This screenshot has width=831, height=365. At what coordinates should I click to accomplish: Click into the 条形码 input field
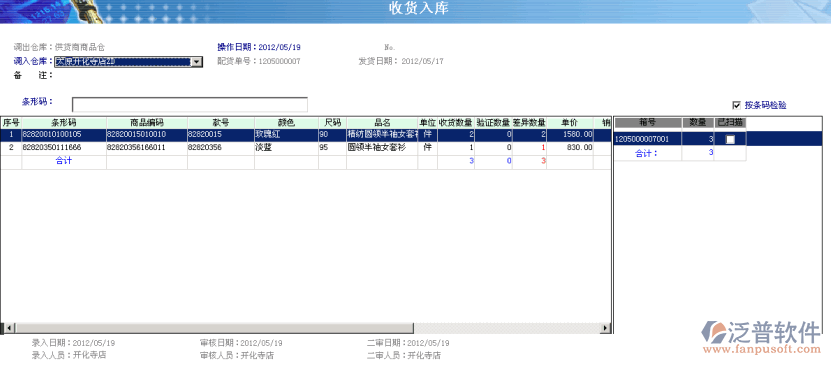(190, 104)
